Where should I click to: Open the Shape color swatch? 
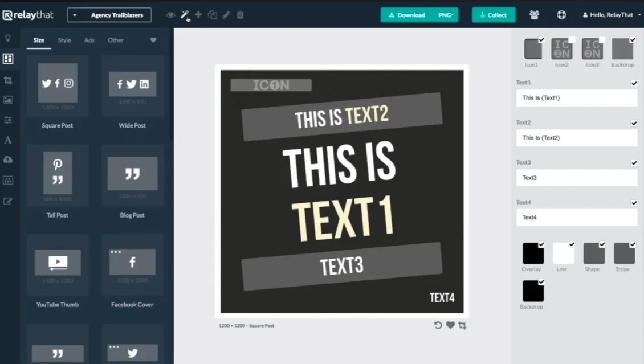pos(593,253)
